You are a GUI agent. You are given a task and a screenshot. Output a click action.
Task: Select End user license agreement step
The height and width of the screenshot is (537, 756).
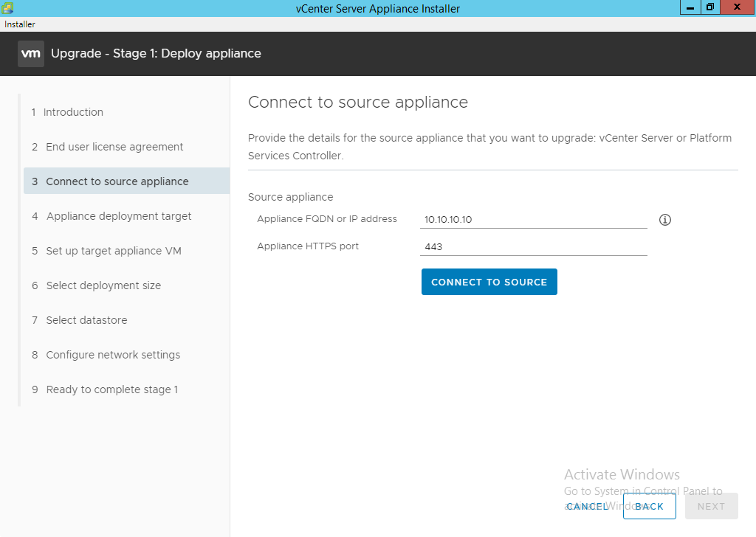114,147
